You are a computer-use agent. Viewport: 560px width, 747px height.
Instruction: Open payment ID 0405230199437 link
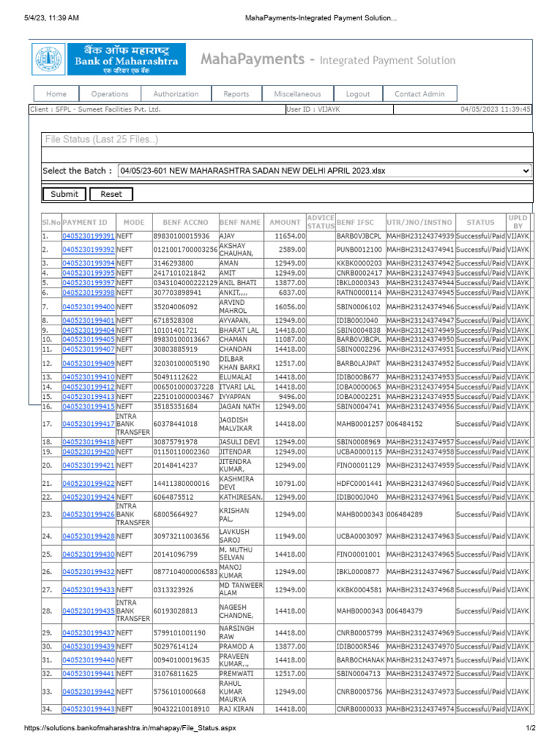coord(88,633)
